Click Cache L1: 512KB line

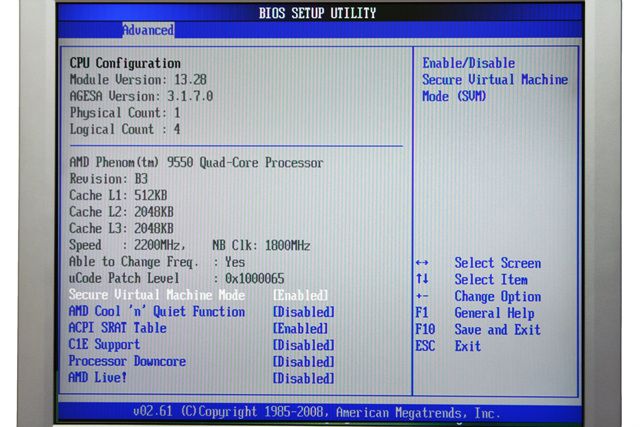pyautogui.click(x=118, y=196)
